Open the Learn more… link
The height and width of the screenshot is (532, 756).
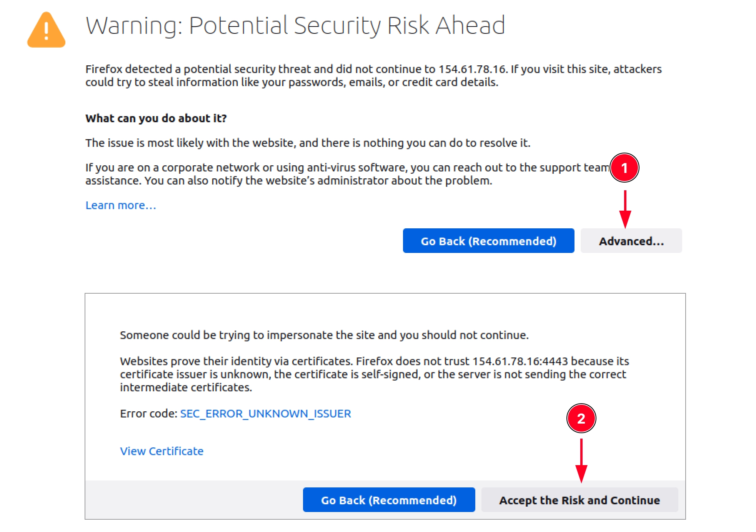121,205
